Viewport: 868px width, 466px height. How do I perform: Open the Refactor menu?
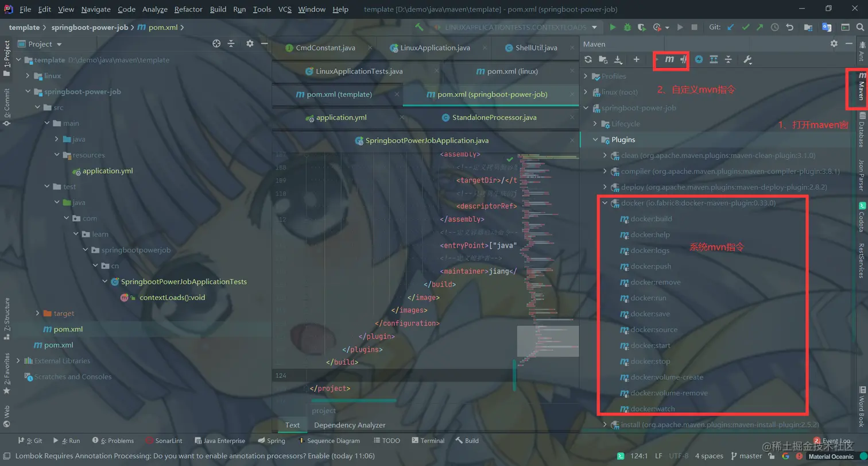(188, 9)
